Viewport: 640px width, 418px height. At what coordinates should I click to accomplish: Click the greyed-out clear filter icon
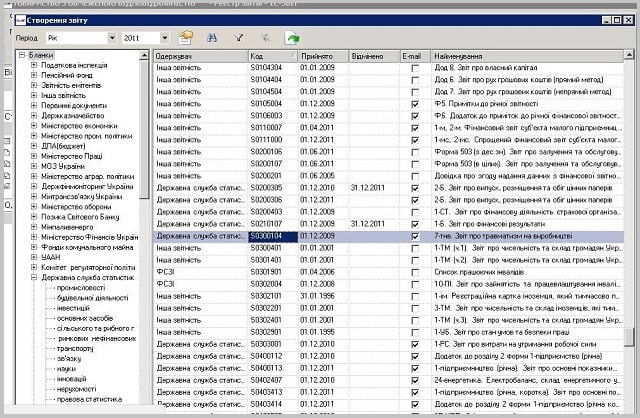point(265,37)
